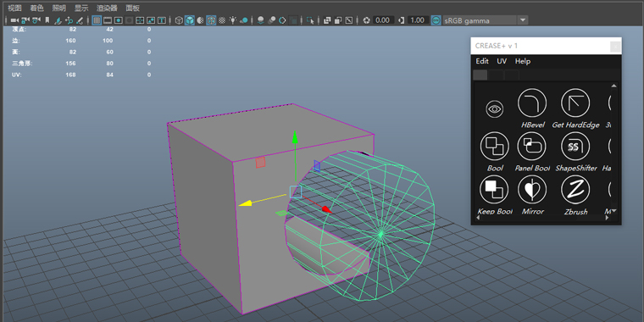Toggle the Resolution Gate display

[x=119, y=20]
